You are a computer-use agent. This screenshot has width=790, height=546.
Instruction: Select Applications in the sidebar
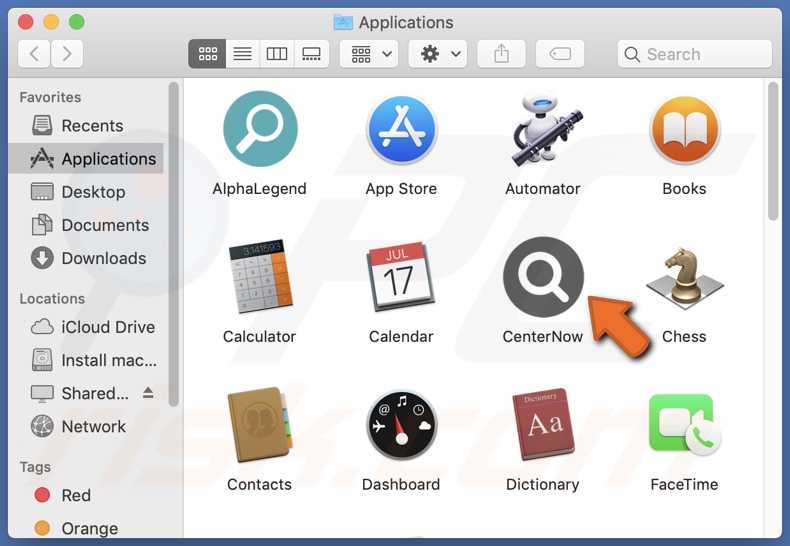point(86,159)
